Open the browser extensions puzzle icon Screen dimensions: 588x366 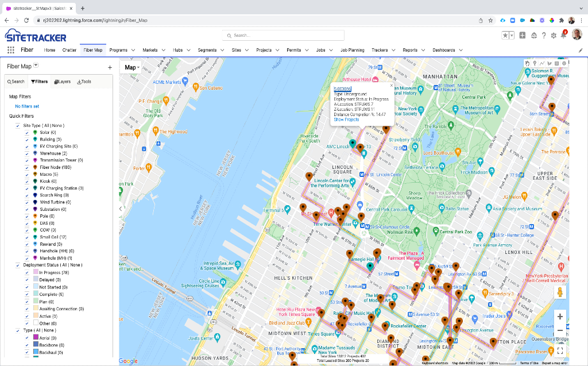click(x=562, y=20)
